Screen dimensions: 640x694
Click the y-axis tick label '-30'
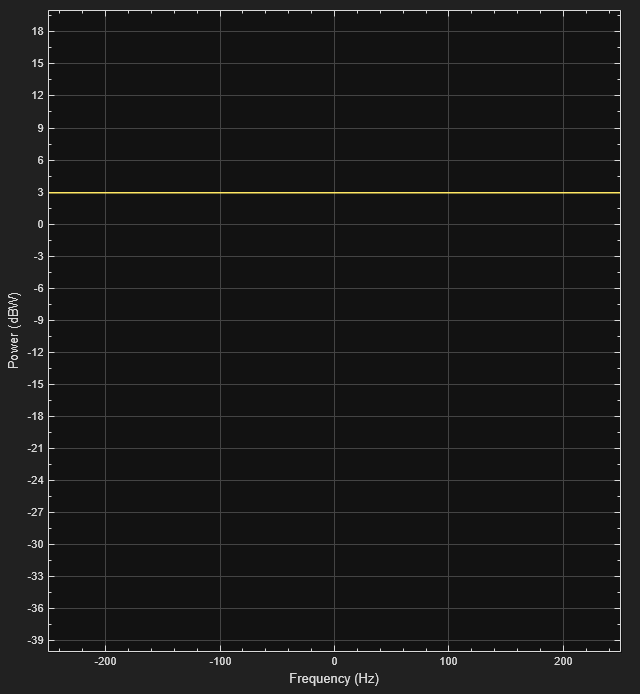[36, 545]
